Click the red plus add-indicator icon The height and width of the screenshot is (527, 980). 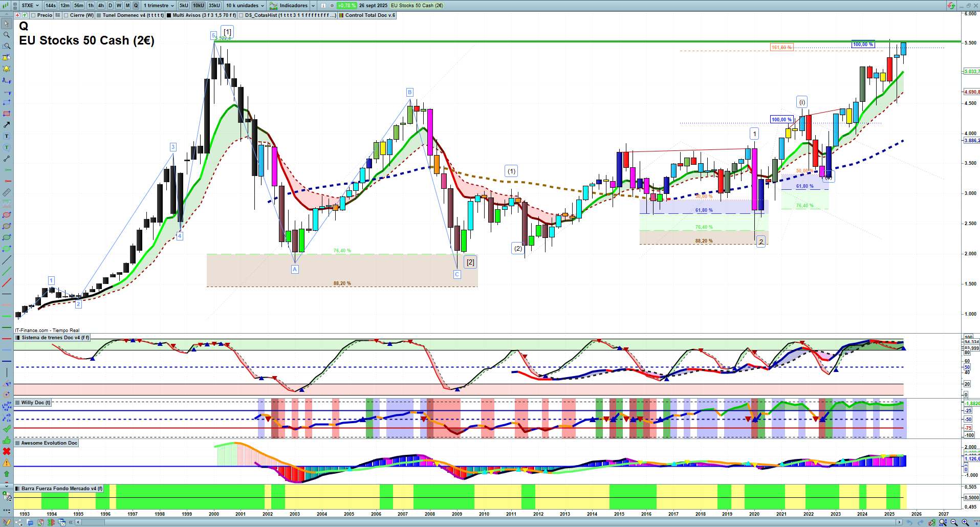pos(17,15)
